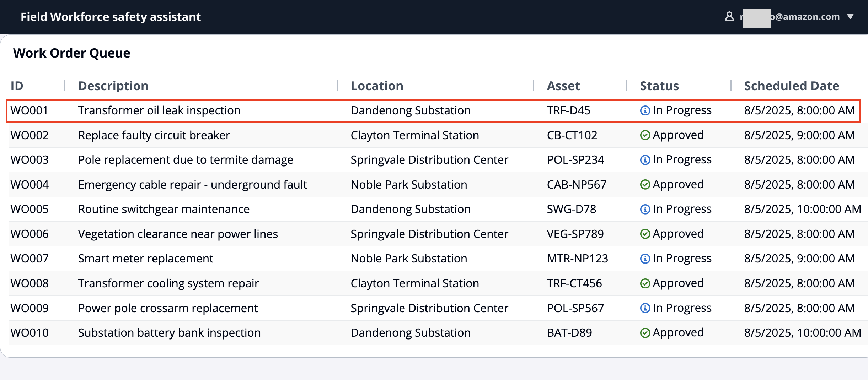Click the Approved checkmark icon for WO002

[x=645, y=135]
